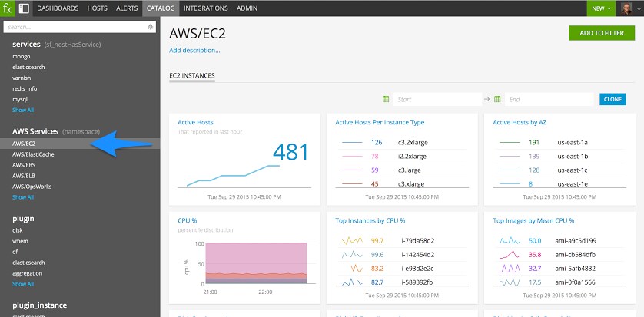Select varnish in services list

(22, 78)
